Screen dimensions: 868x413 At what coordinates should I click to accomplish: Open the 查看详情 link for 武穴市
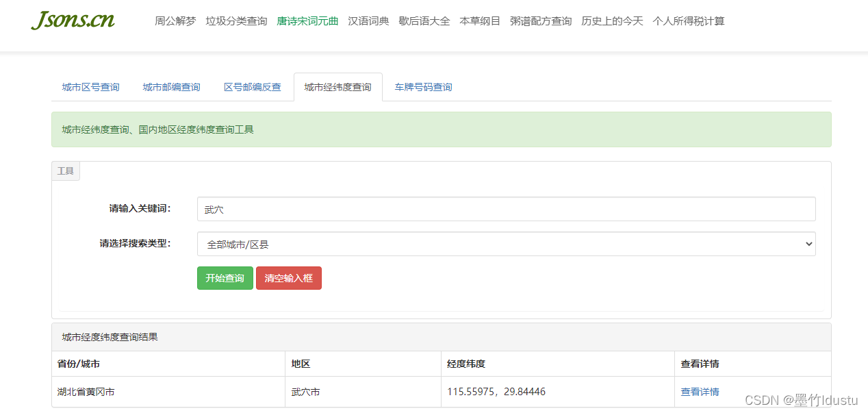(700, 392)
